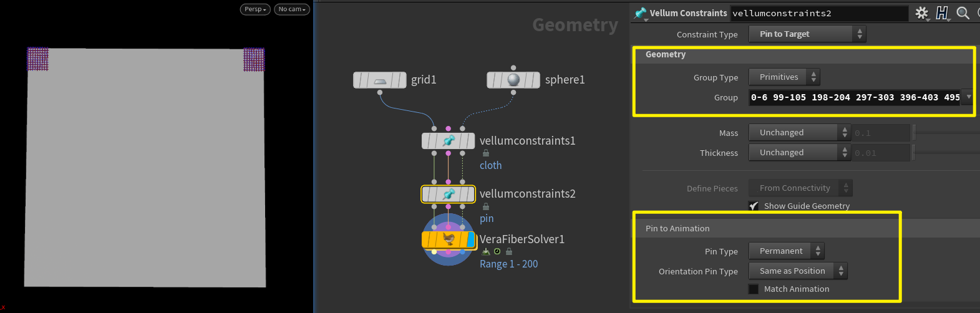Click the Group Type parameter label
Screen dimensions: 980x313
[x=716, y=77]
